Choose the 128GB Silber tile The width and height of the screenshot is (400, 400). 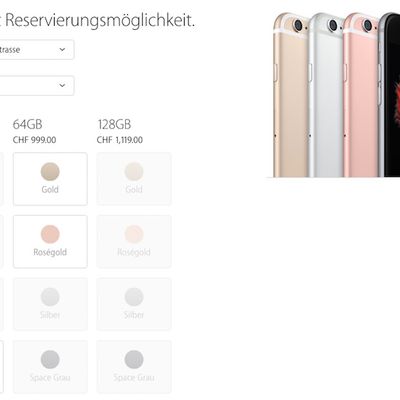click(134, 304)
